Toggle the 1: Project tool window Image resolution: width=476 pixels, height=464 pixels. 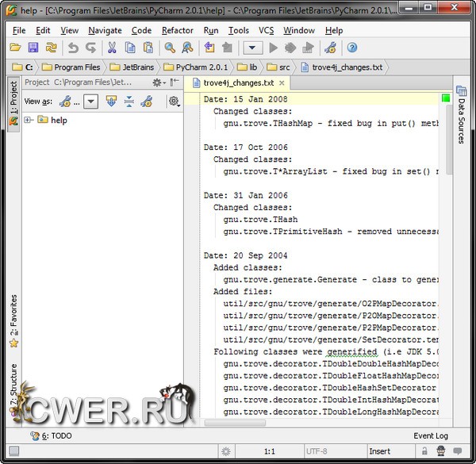click(13, 104)
